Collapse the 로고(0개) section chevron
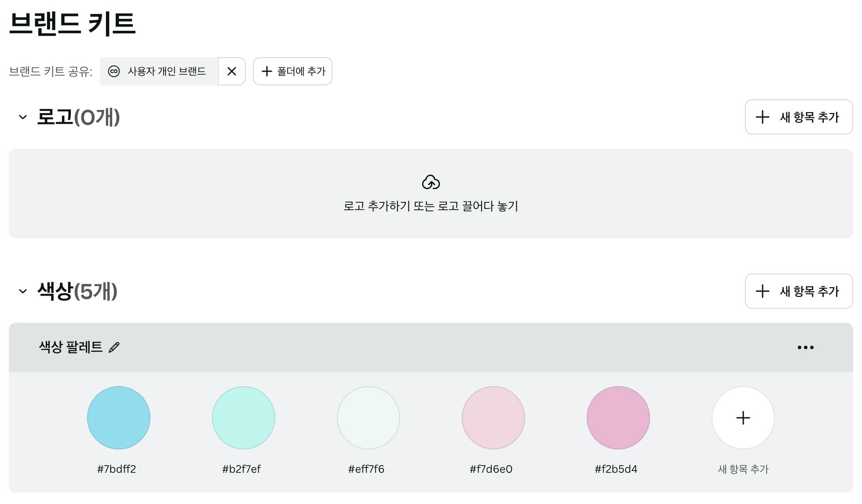The width and height of the screenshot is (862, 504). (23, 117)
